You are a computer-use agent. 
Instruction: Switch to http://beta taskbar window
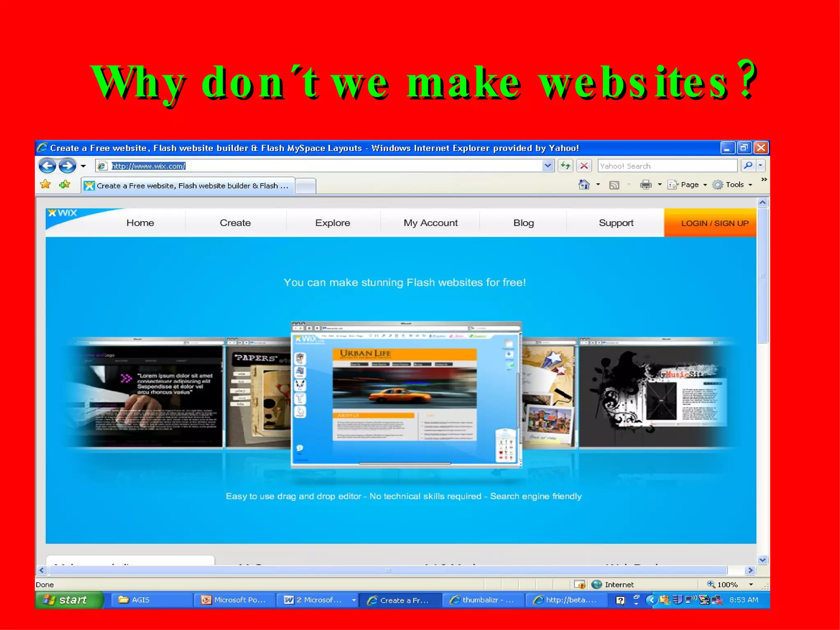(566, 600)
